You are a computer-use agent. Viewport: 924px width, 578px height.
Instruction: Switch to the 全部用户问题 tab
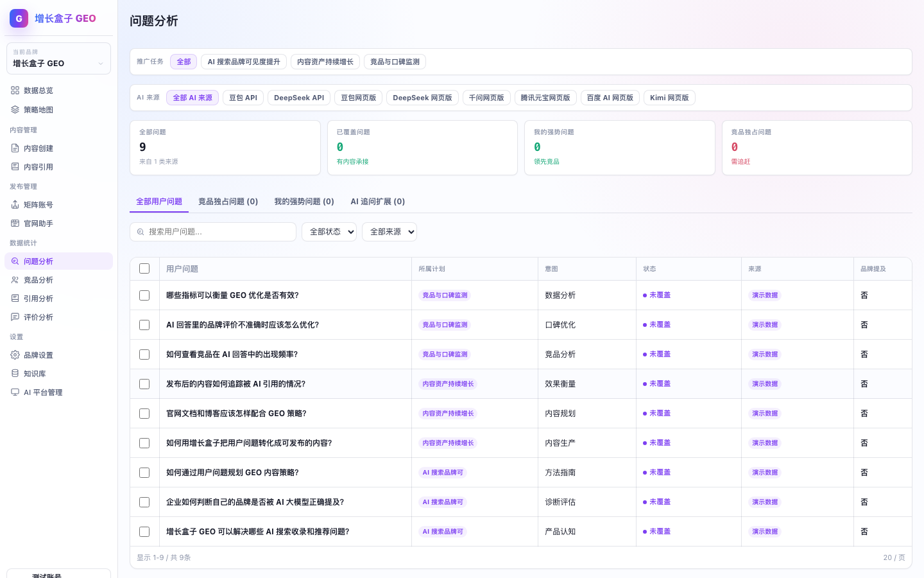pos(159,202)
